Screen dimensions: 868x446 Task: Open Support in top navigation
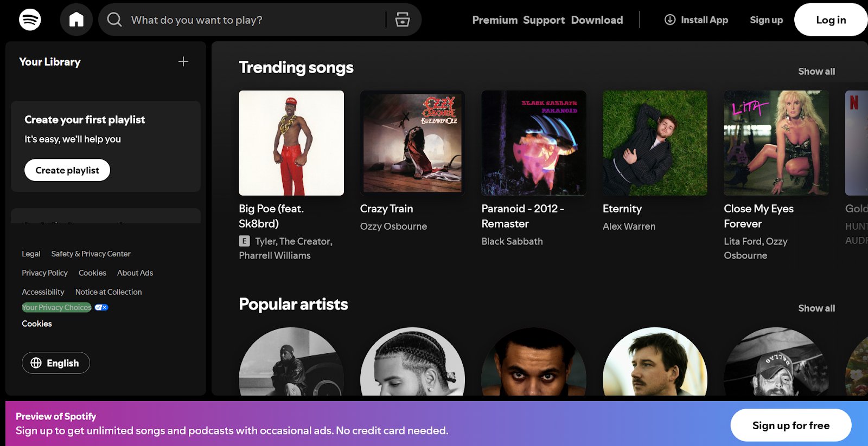click(x=544, y=20)
